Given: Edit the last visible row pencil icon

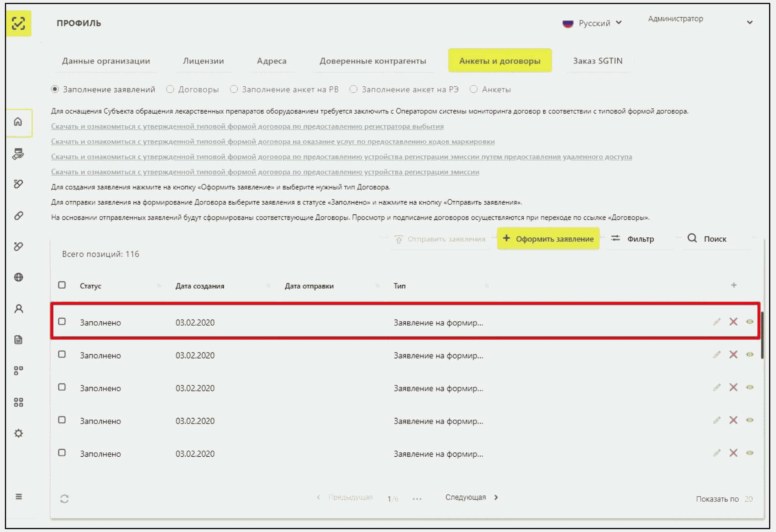Looking at the screenshot, I should pos(717,453).
